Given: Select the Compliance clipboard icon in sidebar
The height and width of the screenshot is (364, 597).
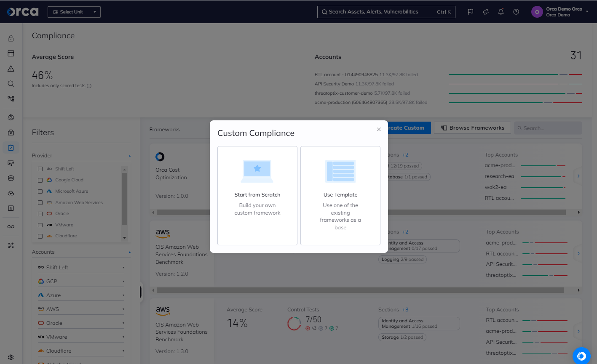Looking at the screenshot, I should tap(11, 147).
